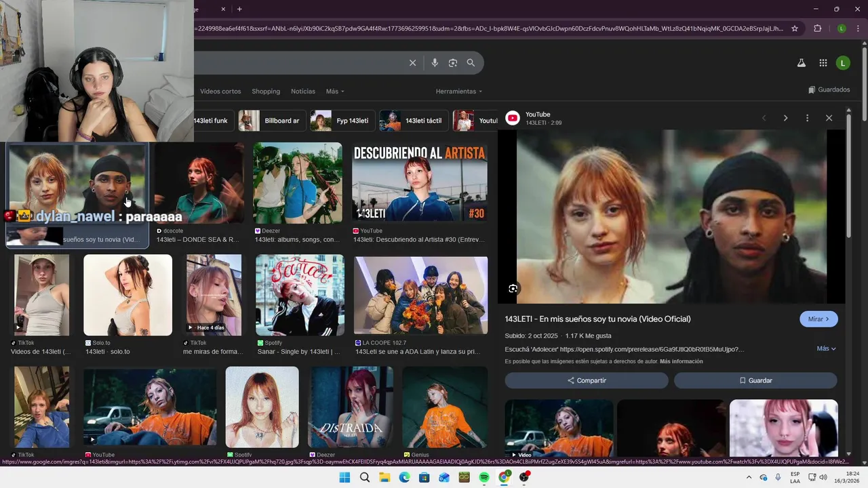Screen dimensions: 868x488
Task: Open Microsoft Store from taskbar
Action: pos(425,477)
